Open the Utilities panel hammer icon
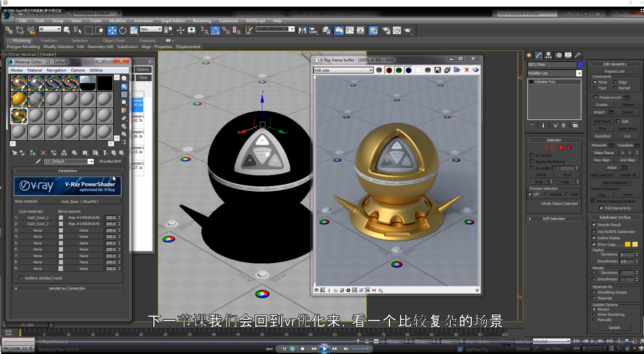The width and height of the screenshot is (644, 354). point(578,55)
